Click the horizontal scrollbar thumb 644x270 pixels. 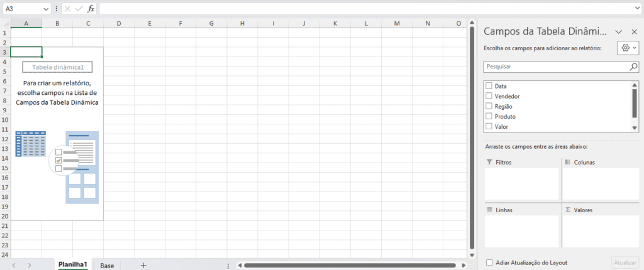point(350,266)
